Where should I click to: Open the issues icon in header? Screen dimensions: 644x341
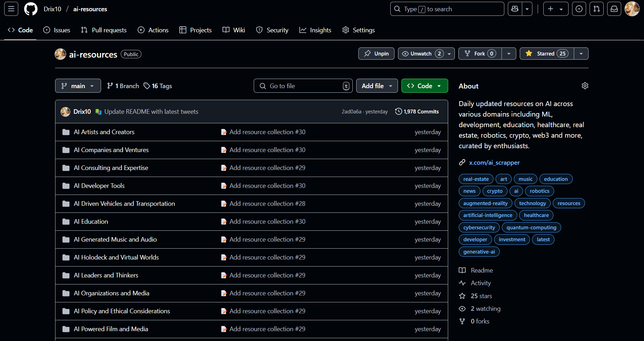(x=579, y=9)
